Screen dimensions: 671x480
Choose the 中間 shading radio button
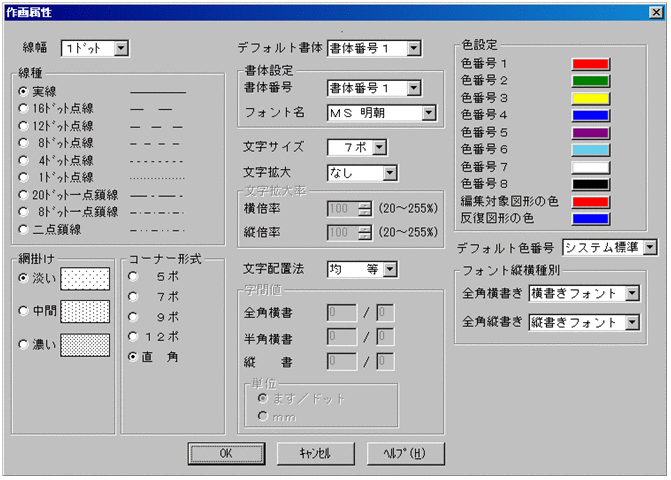pyautogui.click(x=23, y=311)
